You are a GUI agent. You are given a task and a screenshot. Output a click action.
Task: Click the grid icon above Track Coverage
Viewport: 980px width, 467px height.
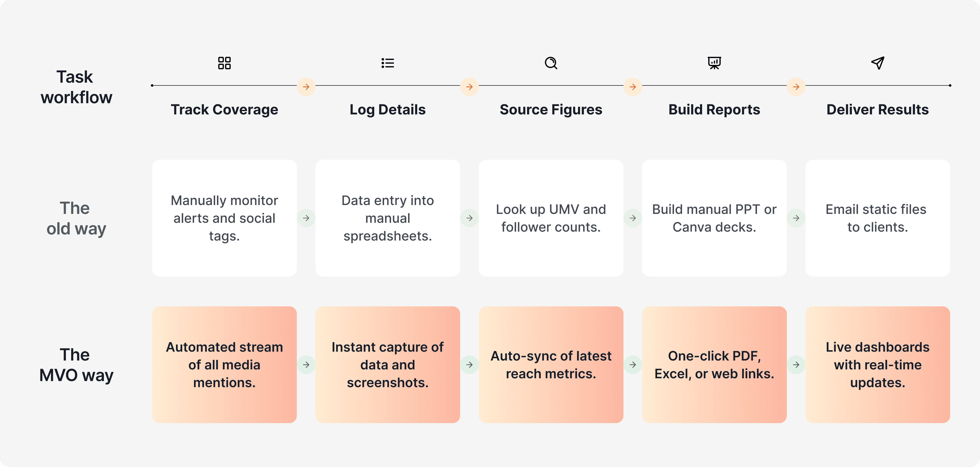[x=224, y=63]
